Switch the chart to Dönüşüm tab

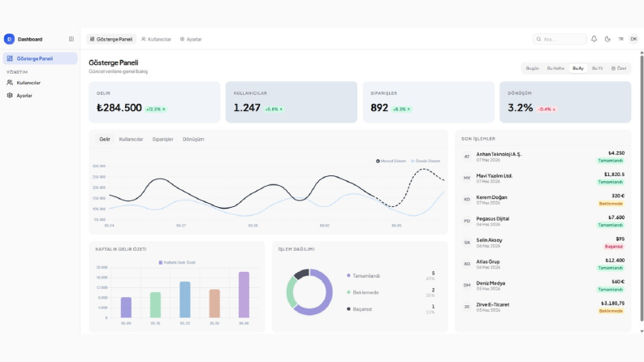pos(193,139)
